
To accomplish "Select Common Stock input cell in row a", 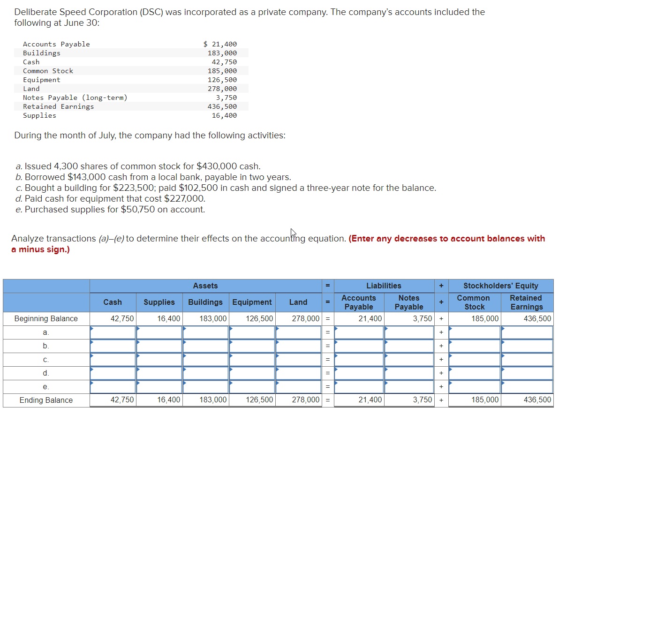I will [x=475, y=332].
